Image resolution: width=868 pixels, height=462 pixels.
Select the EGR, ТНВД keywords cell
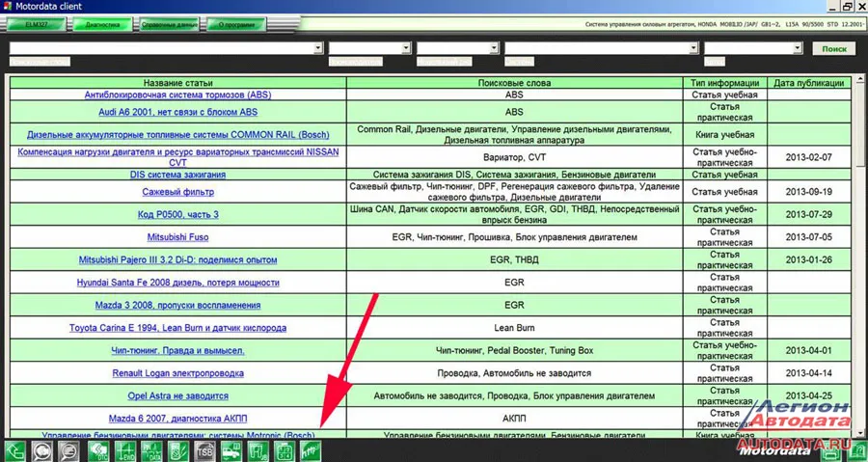tap(514, 260)
